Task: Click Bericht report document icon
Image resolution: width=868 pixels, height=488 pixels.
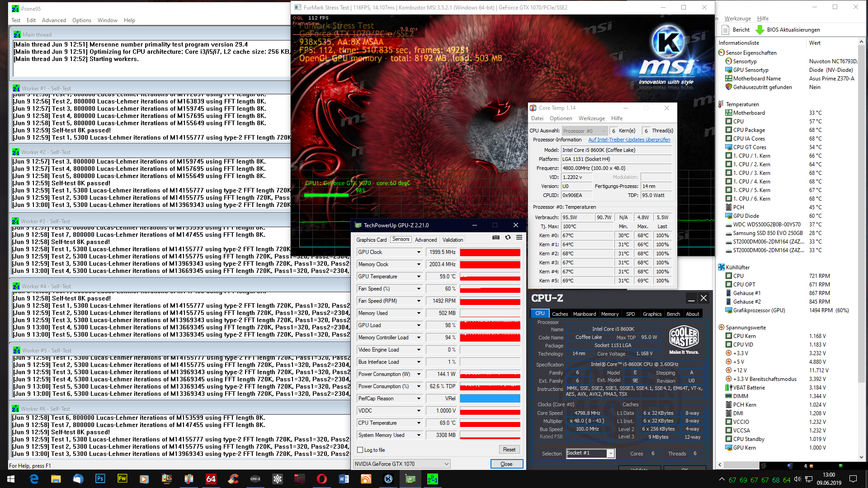Action: pyautogui.click(x=726, y=30)
